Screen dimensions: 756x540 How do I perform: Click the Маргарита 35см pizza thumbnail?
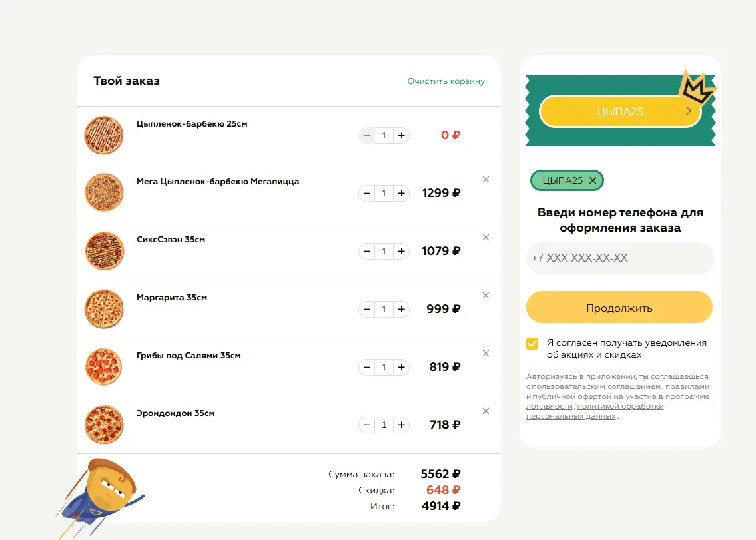[x=104, y=309]
